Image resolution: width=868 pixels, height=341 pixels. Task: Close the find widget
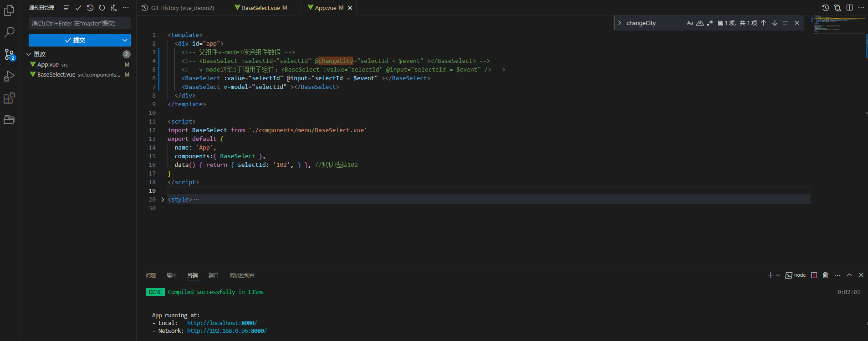point(797,23)
